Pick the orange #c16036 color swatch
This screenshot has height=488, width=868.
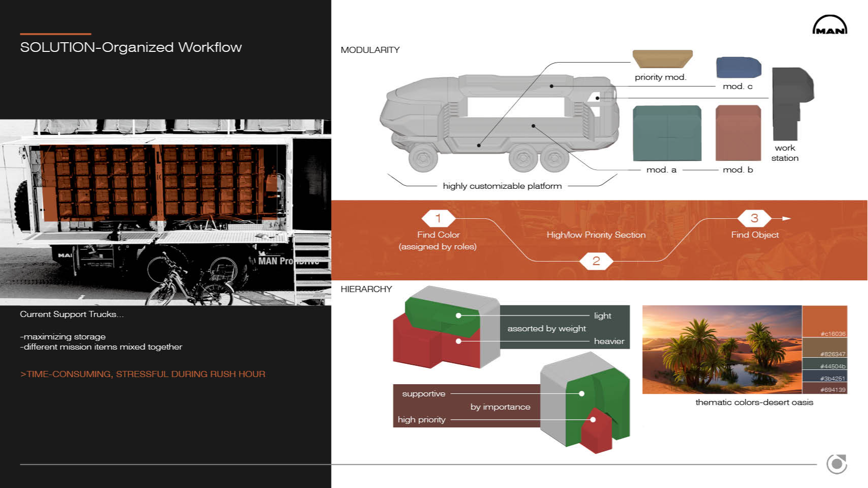825,322
